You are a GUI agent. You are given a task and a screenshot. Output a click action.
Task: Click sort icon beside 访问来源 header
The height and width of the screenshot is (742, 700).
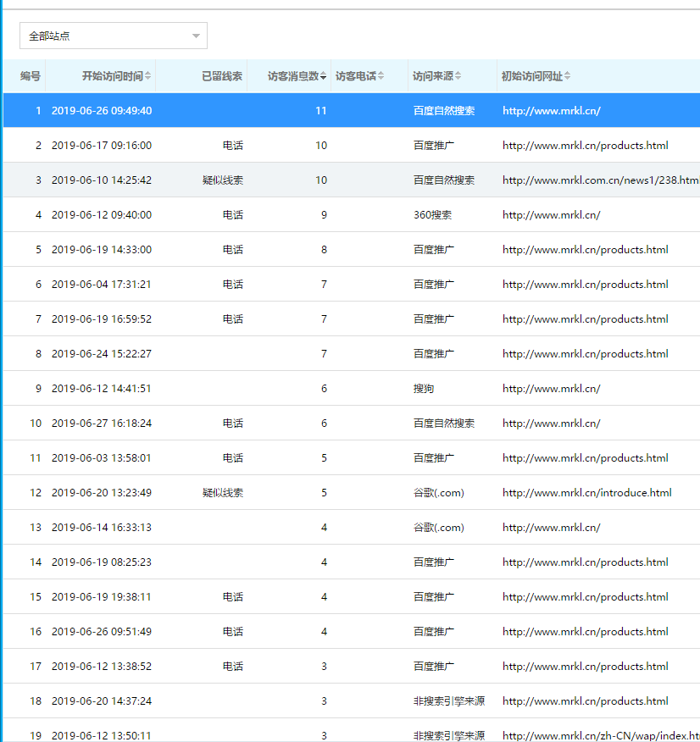pos(458,76)
